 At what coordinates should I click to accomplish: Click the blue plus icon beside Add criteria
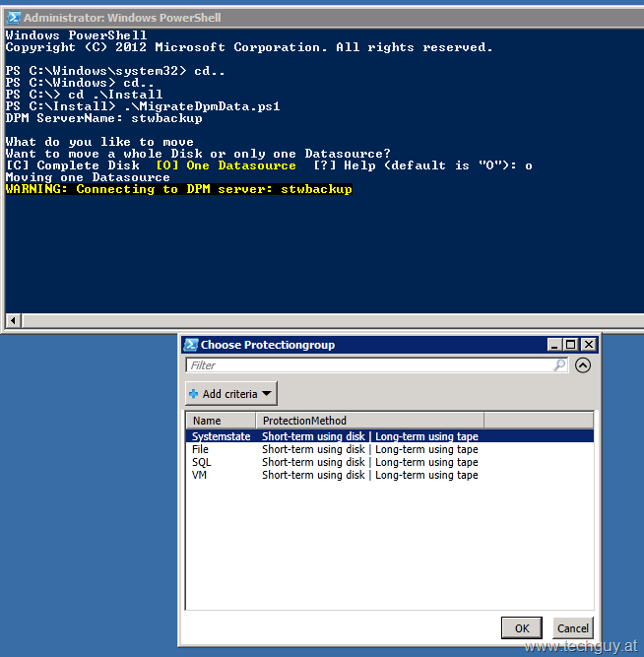(x=194, y=394)
